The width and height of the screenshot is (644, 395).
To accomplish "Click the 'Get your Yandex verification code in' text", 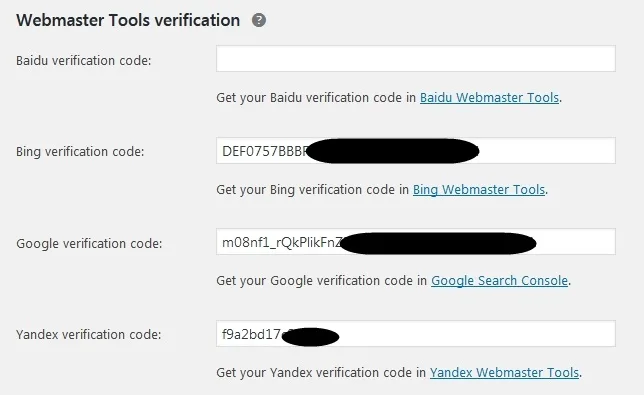I will pyautogui.click(x=321, y=373).
